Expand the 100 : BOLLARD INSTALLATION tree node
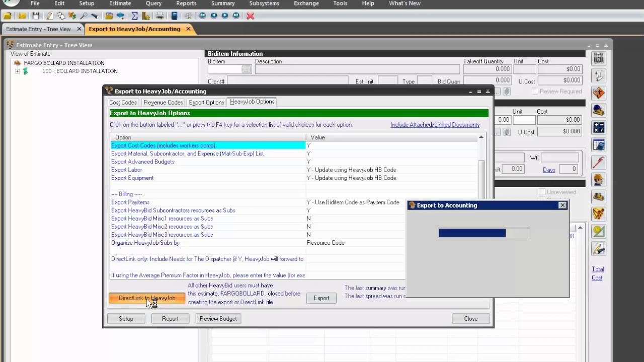Viewport: 644px width, 362px height. 17,71
